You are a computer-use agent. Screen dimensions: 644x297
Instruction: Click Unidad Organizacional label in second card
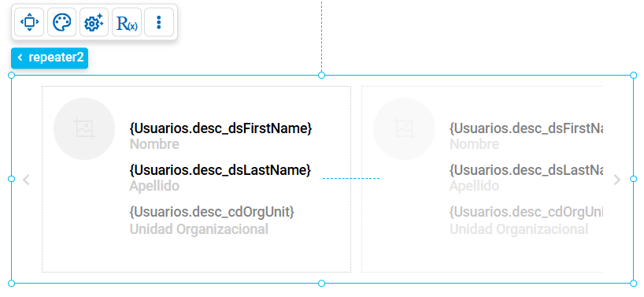(519, 229)
